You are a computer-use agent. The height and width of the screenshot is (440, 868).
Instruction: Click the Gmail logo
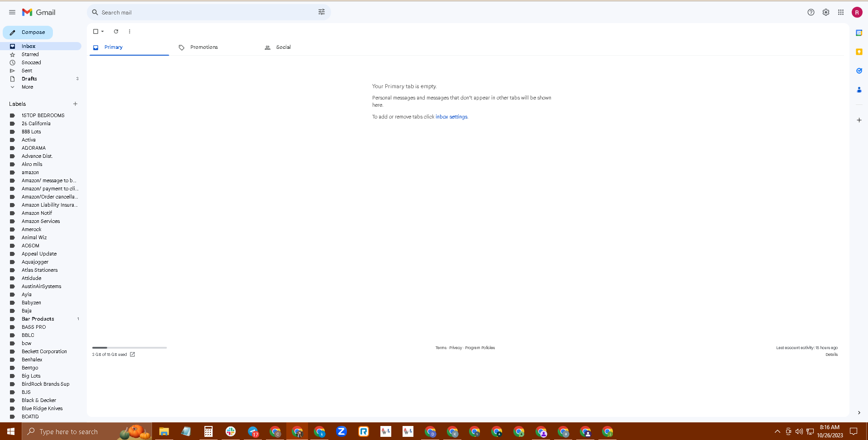(39, 12)
